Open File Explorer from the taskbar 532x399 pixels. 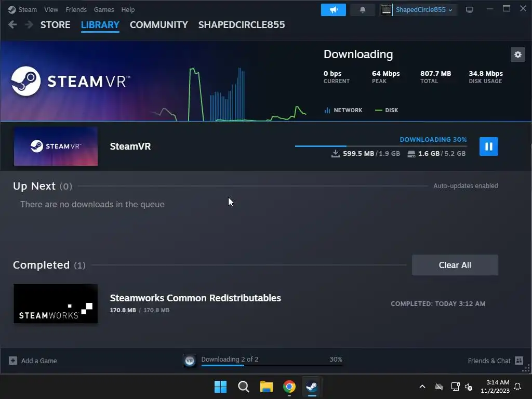click(x=267, y=387)
